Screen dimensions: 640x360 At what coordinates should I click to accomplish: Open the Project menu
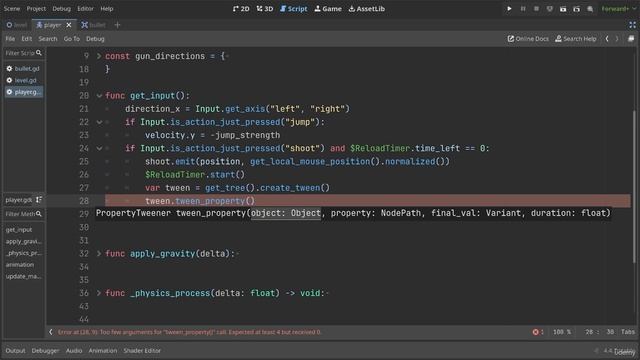(x=36, y=9)
